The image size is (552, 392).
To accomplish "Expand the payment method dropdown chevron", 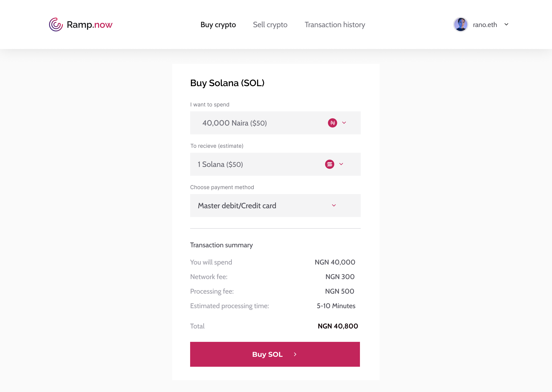I will coord(334,205).
